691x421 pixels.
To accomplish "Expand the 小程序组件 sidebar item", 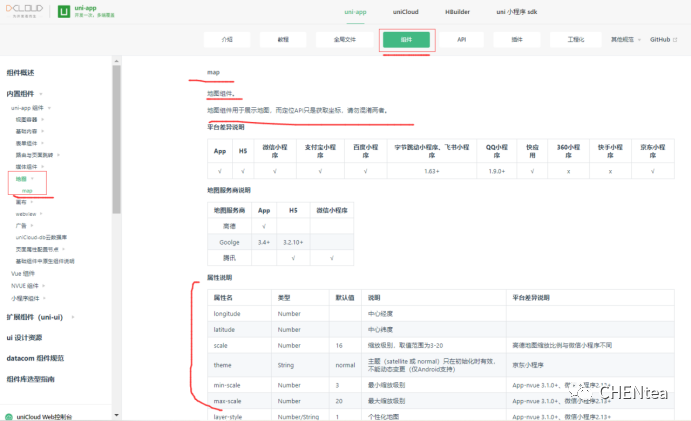I will click(x=28, y=298).
